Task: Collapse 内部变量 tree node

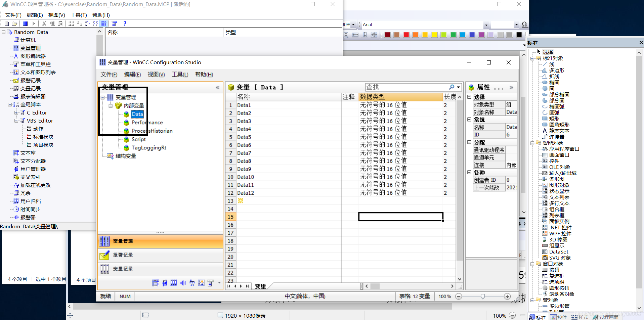Action: point(111,106)
